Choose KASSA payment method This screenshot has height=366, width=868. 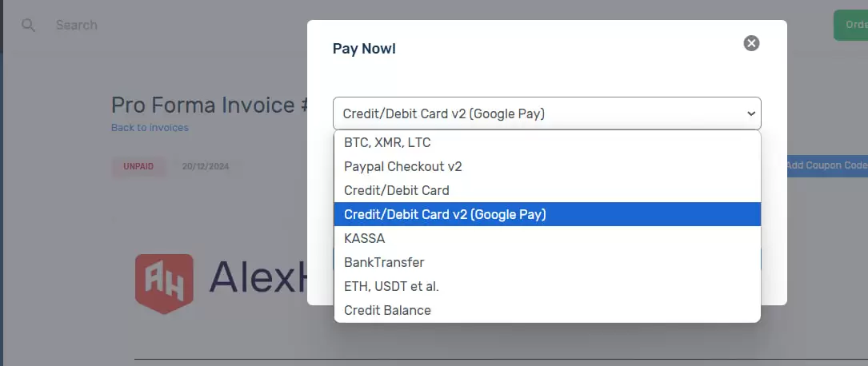point(547,238)
